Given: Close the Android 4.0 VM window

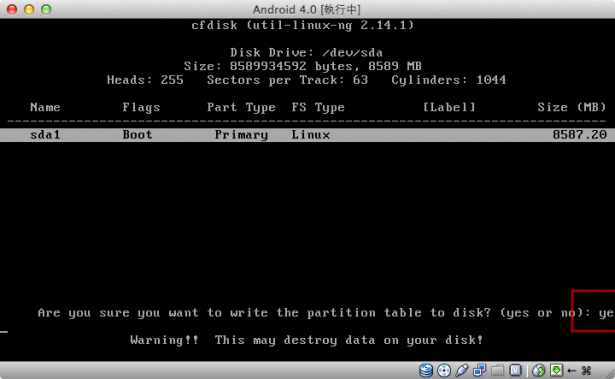Looking at the screenshot, I should (x=12, y=9).
